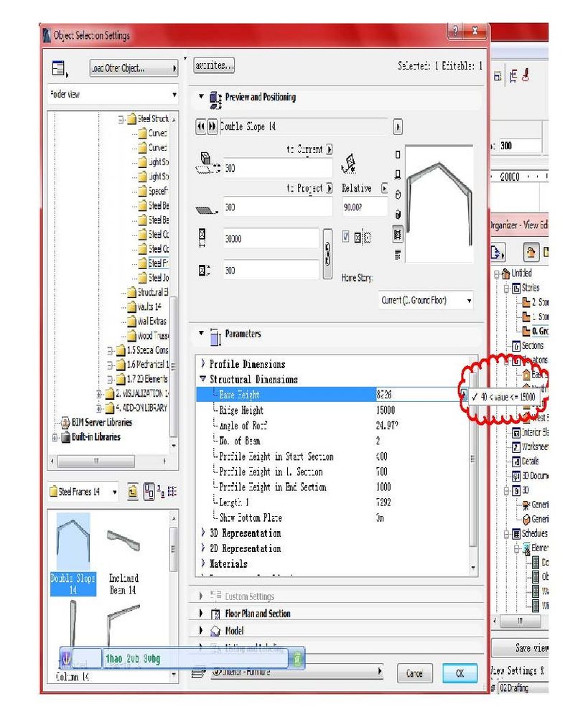The image size is (588, 717).
Task: Go up one folder level icon
Action: pos(133,492)
